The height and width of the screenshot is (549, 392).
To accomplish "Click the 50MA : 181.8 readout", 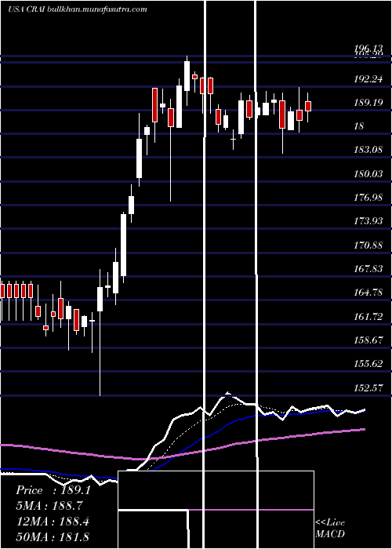I will [53, 536].
